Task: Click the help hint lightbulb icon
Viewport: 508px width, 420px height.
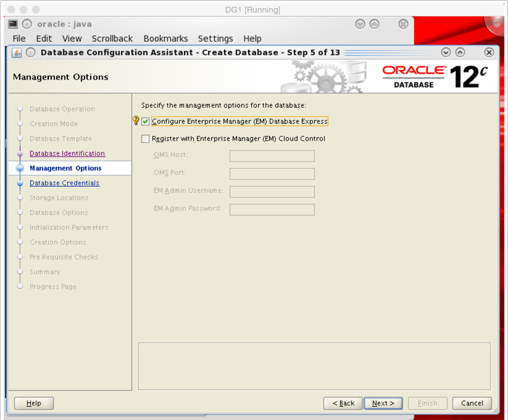Action: [136, 121]
